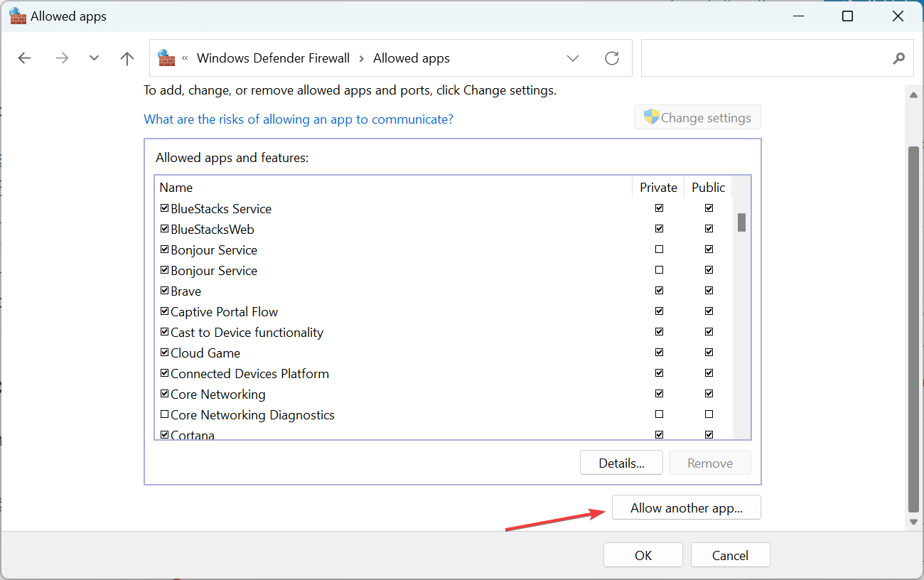
Task: Select Allowed apps breadcrumb
Action: point(412,58)
